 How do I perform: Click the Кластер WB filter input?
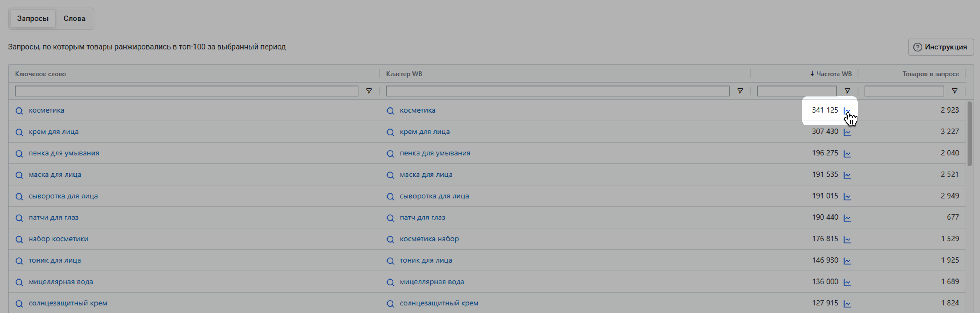coord(558,91)
